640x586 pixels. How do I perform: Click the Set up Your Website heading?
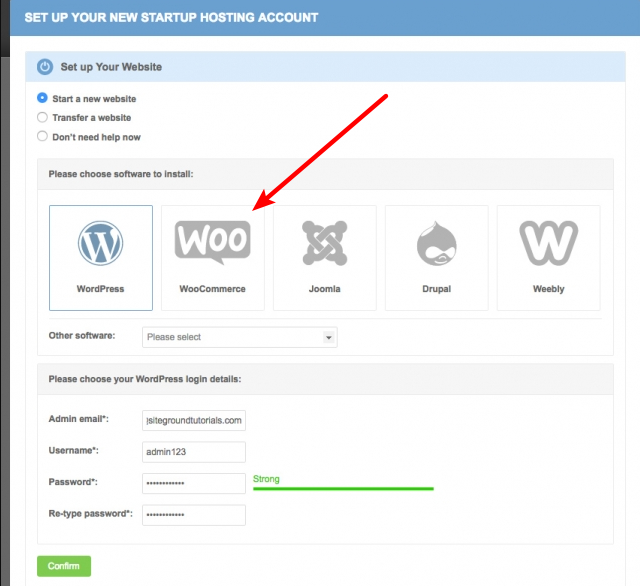point(111,67)
